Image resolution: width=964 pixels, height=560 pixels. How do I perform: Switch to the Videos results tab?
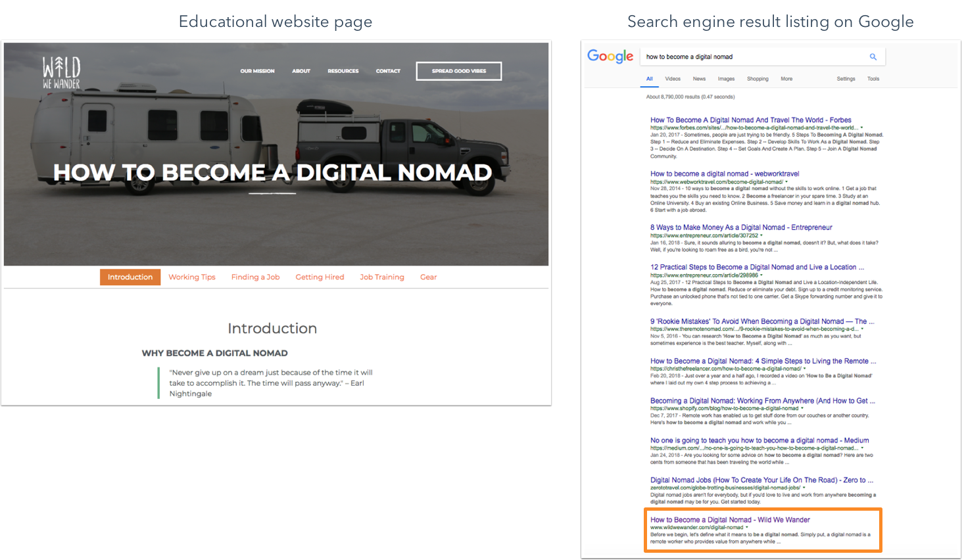673,79
